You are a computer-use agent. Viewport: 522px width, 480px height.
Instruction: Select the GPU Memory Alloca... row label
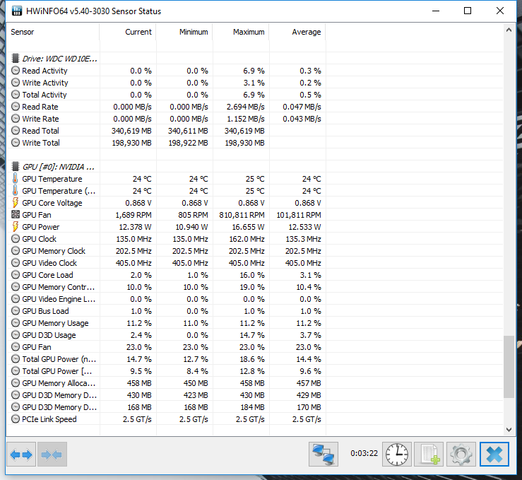tap(59, 383)
